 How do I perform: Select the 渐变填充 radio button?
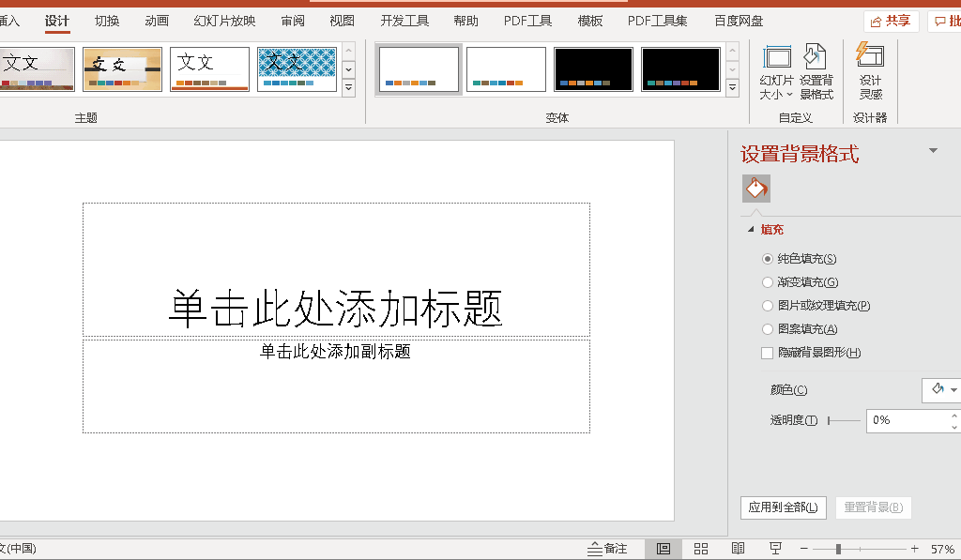click(x=767, y=281)
